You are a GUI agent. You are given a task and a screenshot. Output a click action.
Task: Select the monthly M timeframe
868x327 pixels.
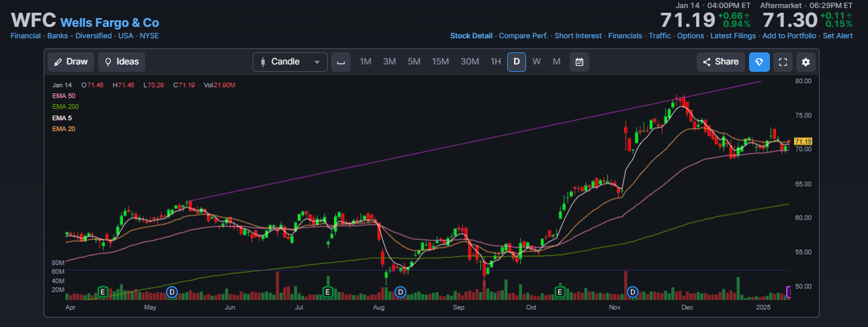[556, 62]
